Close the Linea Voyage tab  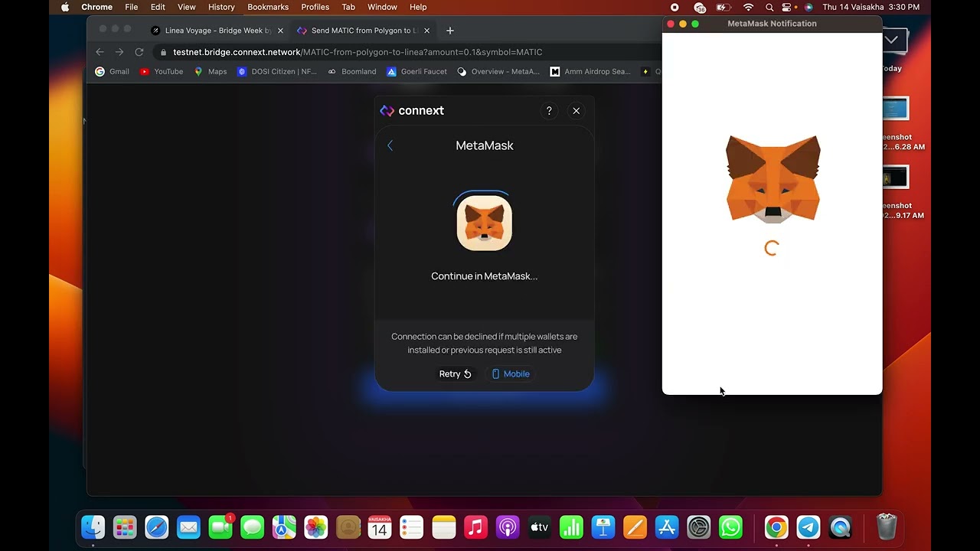280,31
